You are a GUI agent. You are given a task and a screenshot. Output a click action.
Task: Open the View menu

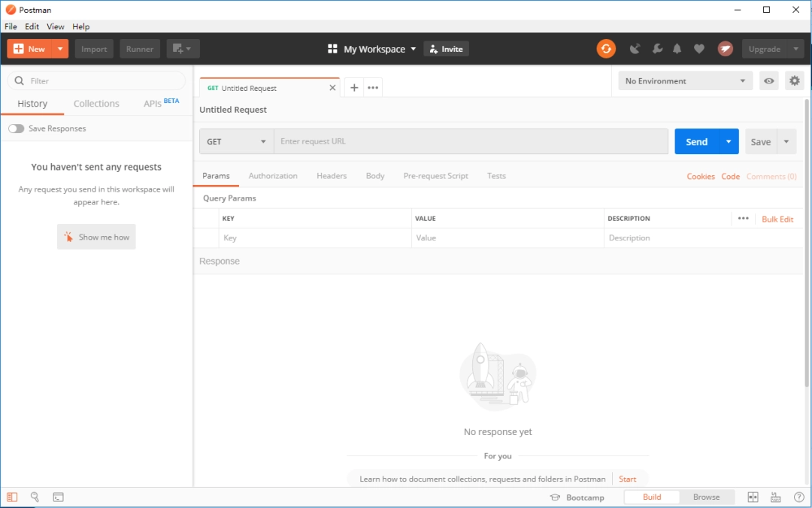click(x=55, y=26)
